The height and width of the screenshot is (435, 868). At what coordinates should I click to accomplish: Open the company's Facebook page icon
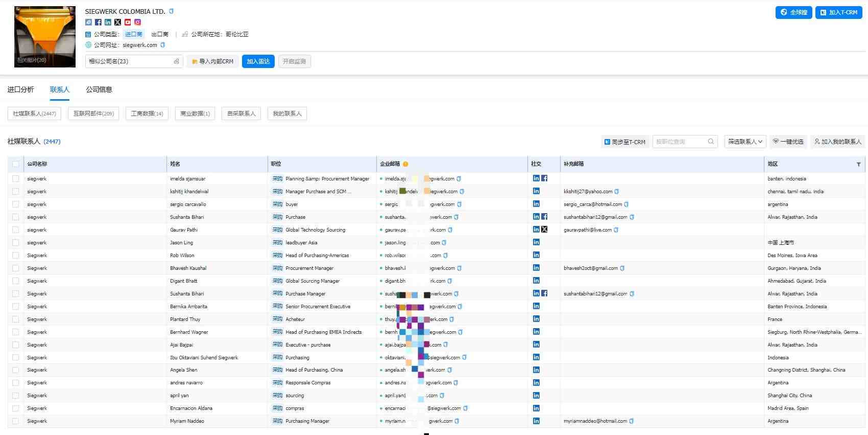pyautogui.click(x=98, y=22)
